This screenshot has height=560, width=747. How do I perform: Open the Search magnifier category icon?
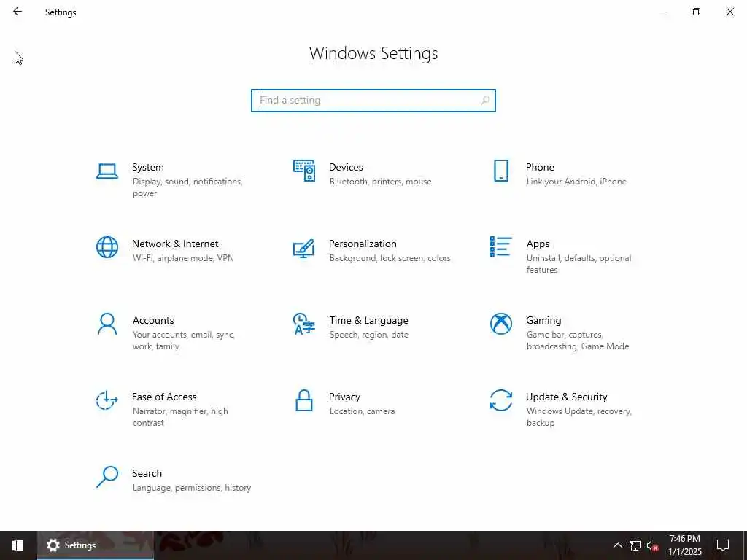[107, 477]
